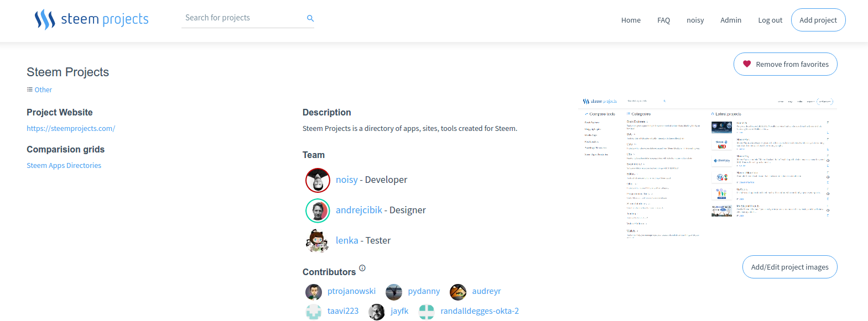The image size is (868, 321).
Task: Open lenka's profile link
Action: tap(347, 240)
